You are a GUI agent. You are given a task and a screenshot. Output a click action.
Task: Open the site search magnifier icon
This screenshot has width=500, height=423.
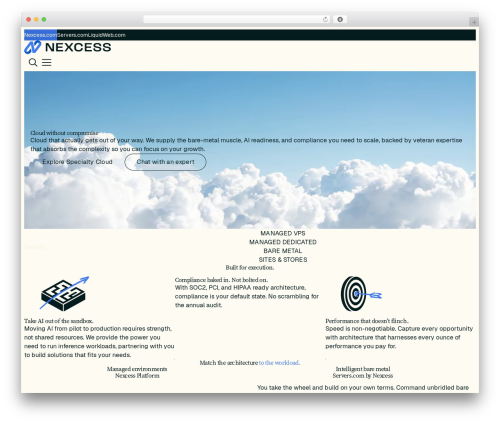pos(33,62)
